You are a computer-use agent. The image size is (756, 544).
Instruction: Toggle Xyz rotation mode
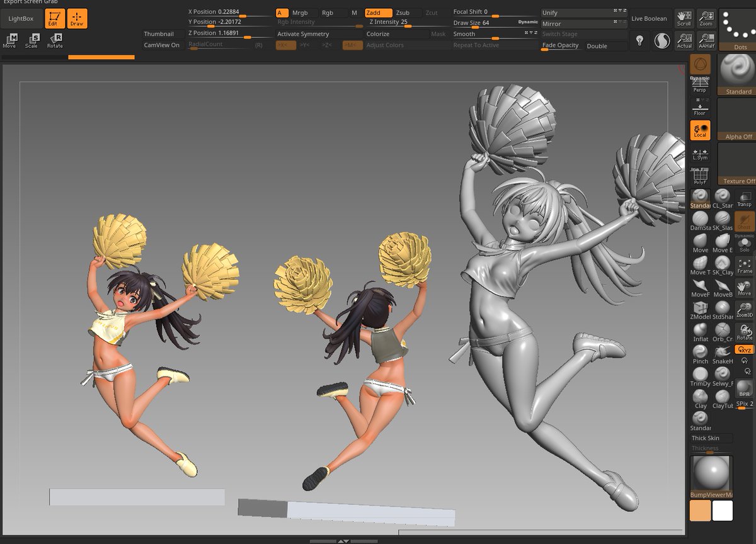[x=745, y=349]
